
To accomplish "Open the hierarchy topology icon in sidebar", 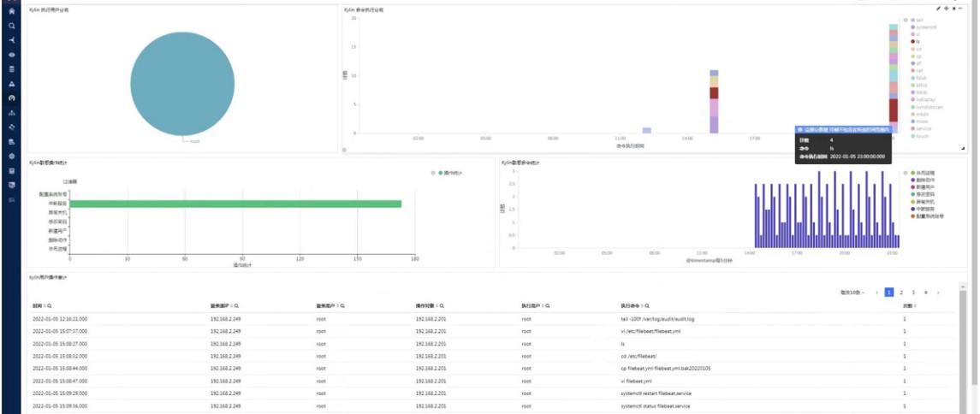I will [x=11, y=113].
